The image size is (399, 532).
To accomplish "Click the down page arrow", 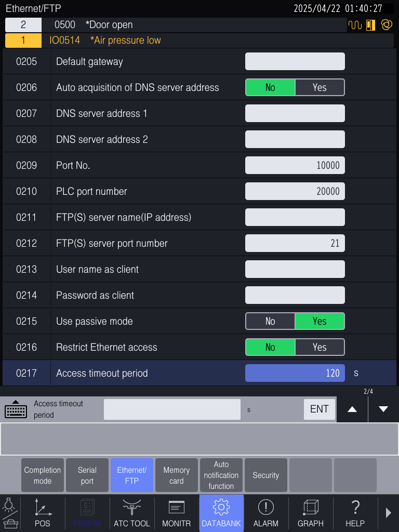I will (382, 409).
